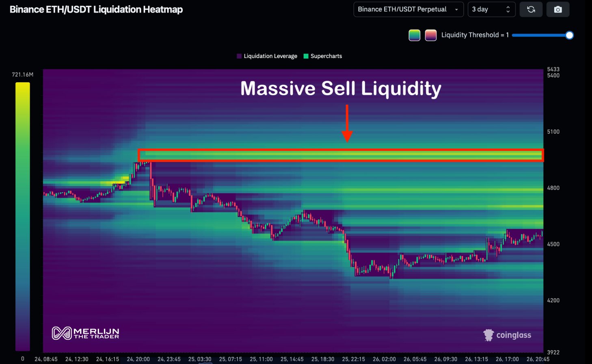Click the purple Liquidation Leverage legend square
Screen dimensions: 592x364
point(239,56)
